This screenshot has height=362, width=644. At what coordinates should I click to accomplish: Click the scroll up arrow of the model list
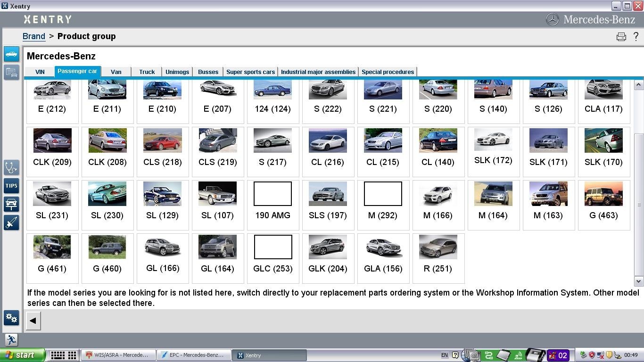point(639,85)
